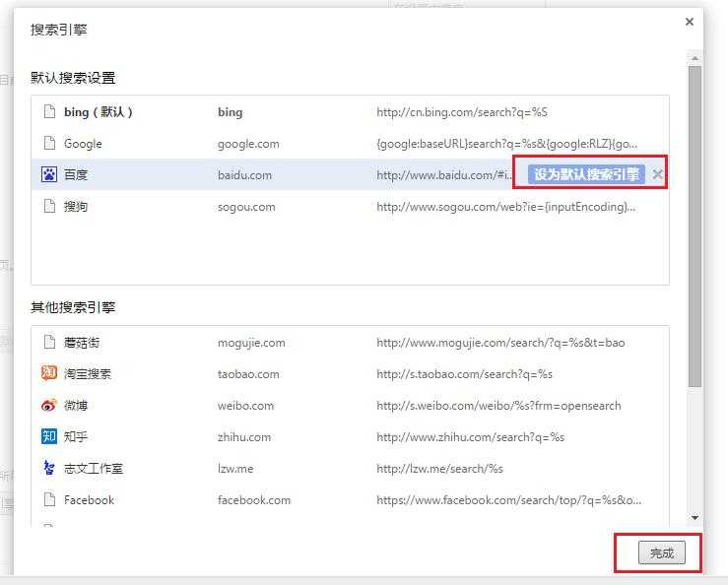Click the www.mogujie.com search URL
This screenshot has height=585, width=728.
(x=500, y=343)
